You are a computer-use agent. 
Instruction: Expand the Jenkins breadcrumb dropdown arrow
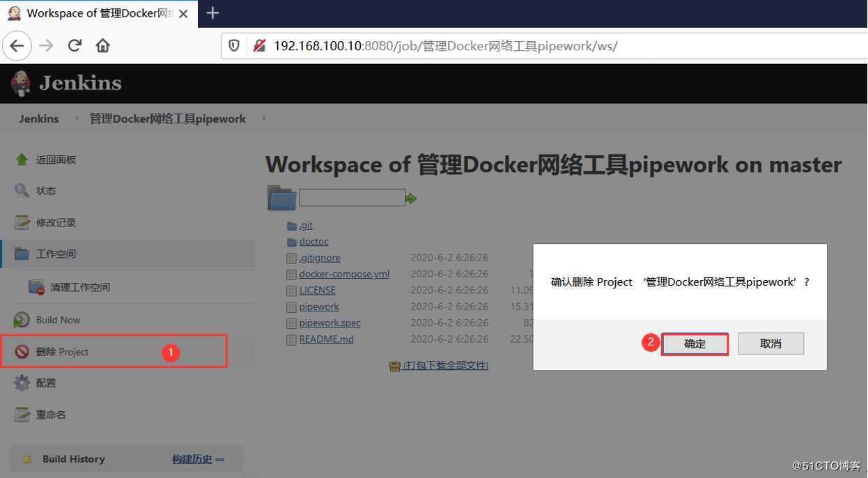(77, 118)
